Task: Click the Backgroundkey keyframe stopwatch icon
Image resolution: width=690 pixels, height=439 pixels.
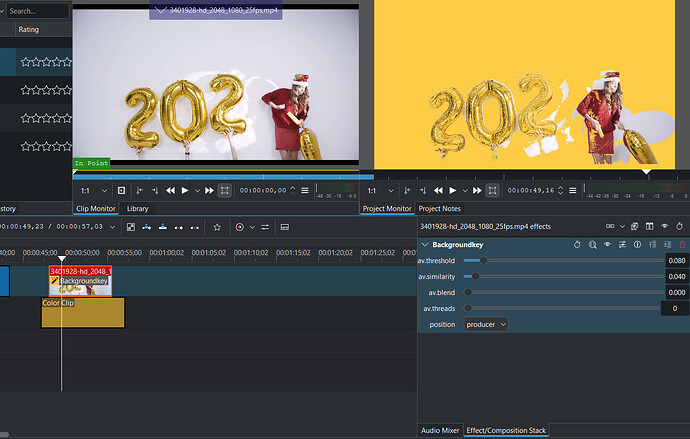Action: click(577, 245)
